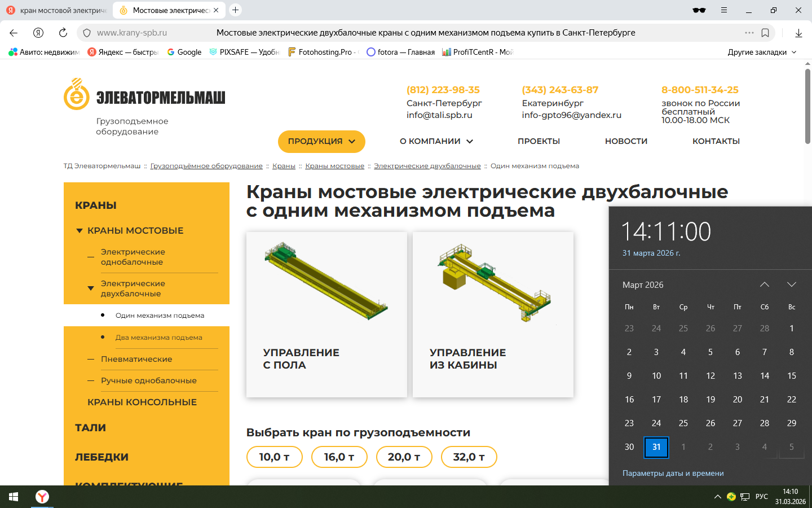Reload the page with the refresh icon

[x=63, y=33]
